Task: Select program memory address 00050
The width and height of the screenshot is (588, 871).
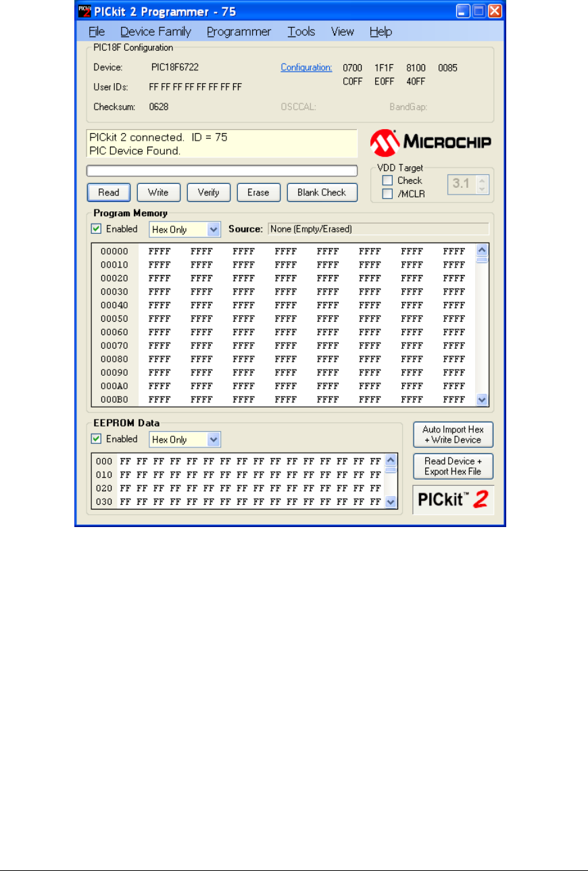Action: 114,318
